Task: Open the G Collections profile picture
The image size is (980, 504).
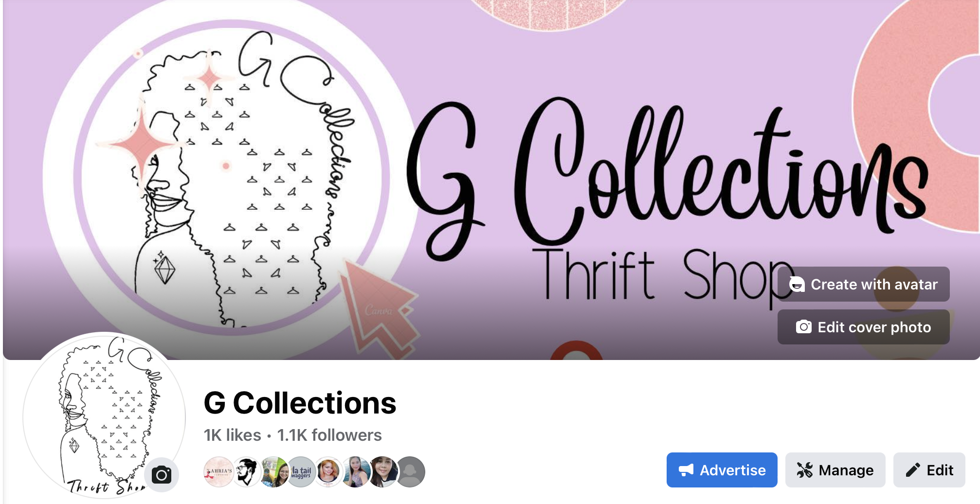Action: (104, 414)
